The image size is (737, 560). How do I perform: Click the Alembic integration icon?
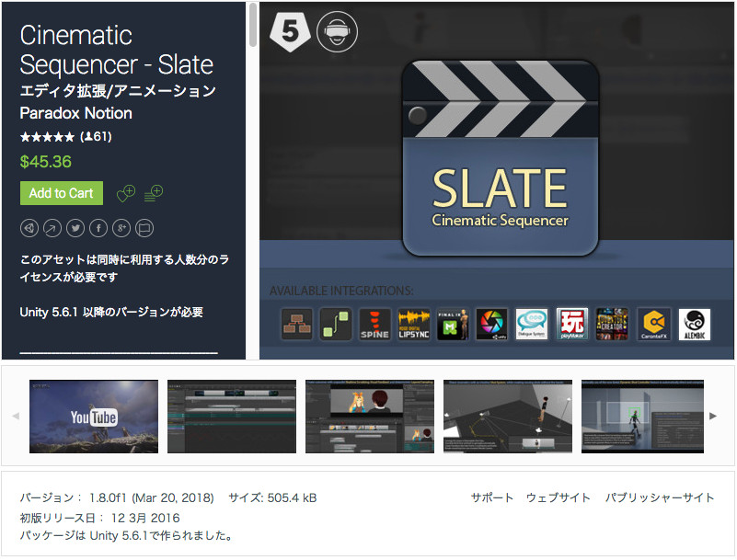coord(695,325)
